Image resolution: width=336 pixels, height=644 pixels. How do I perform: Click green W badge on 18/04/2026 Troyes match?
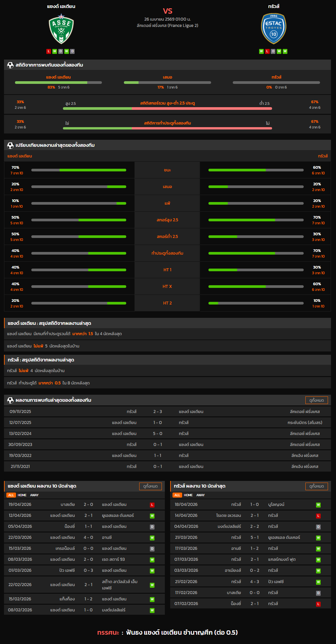[x=318, y=505]
